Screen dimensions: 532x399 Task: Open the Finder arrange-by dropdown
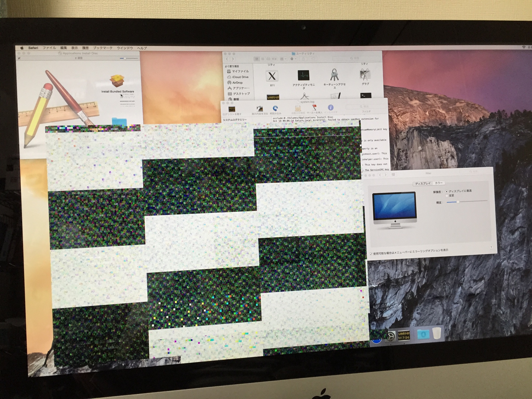coord(283,59)
